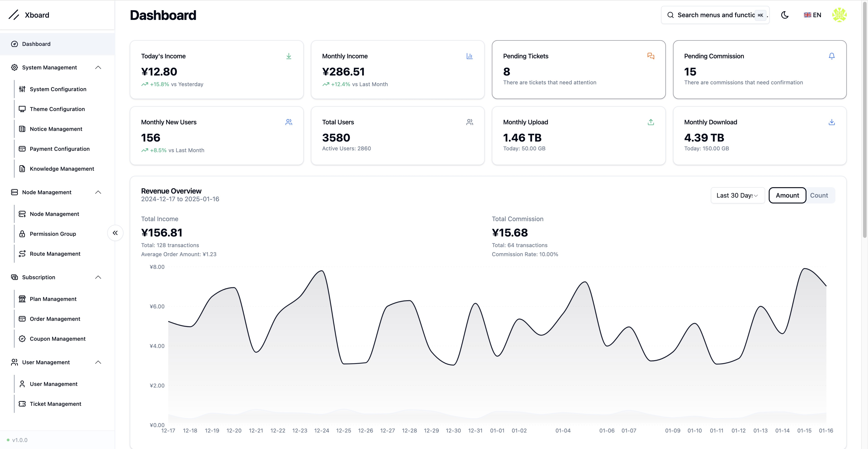
Task: Click the Monthly Income bar chart icon
Action: [469, 56]
